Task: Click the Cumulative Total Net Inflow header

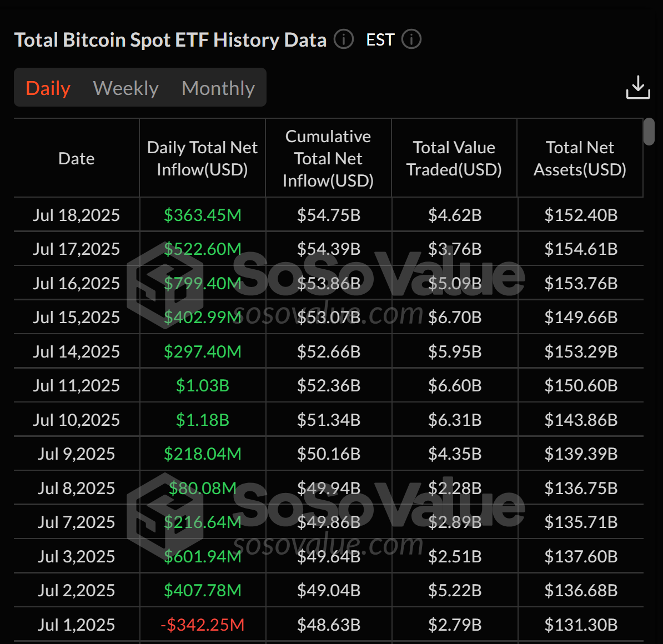Action: [328, 158]
